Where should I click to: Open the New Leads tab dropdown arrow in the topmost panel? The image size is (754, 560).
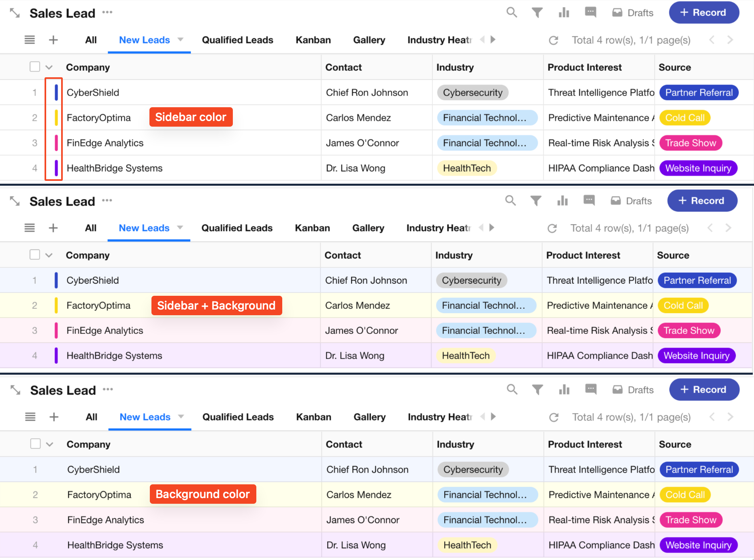pyautogui.click(x=181, y=40)
